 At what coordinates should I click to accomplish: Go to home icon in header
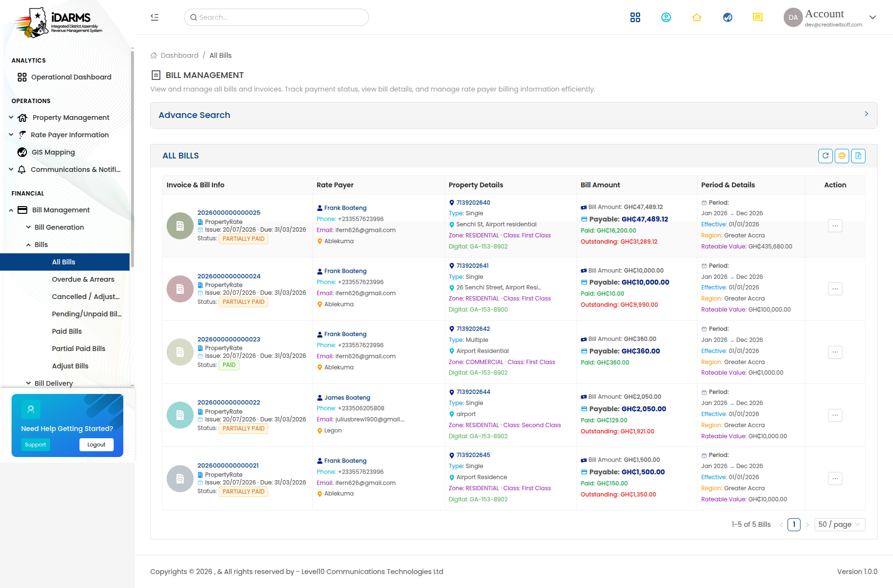(697, 17)
